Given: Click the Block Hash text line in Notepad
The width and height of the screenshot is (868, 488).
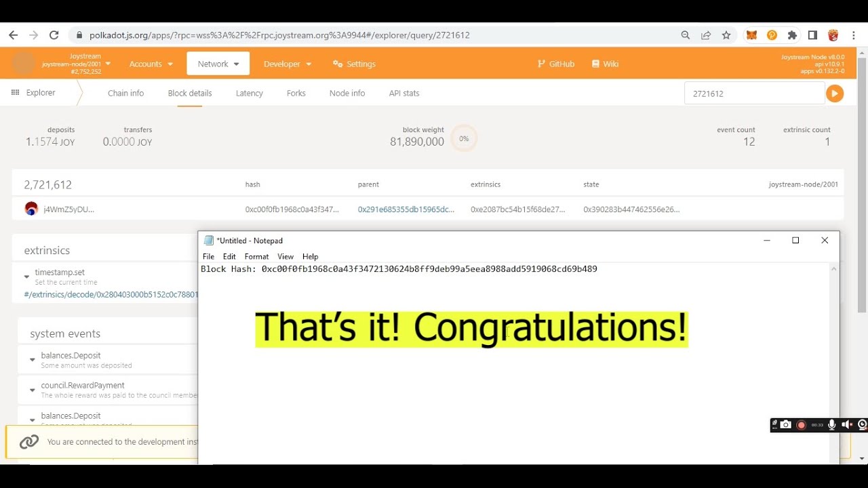Looking at the screenshot, I should (399, 269).
